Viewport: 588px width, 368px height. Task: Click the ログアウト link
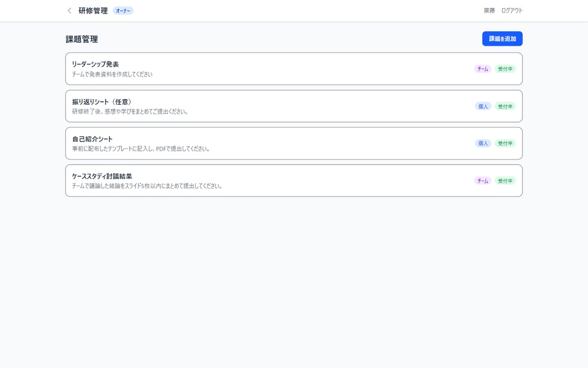512,10
